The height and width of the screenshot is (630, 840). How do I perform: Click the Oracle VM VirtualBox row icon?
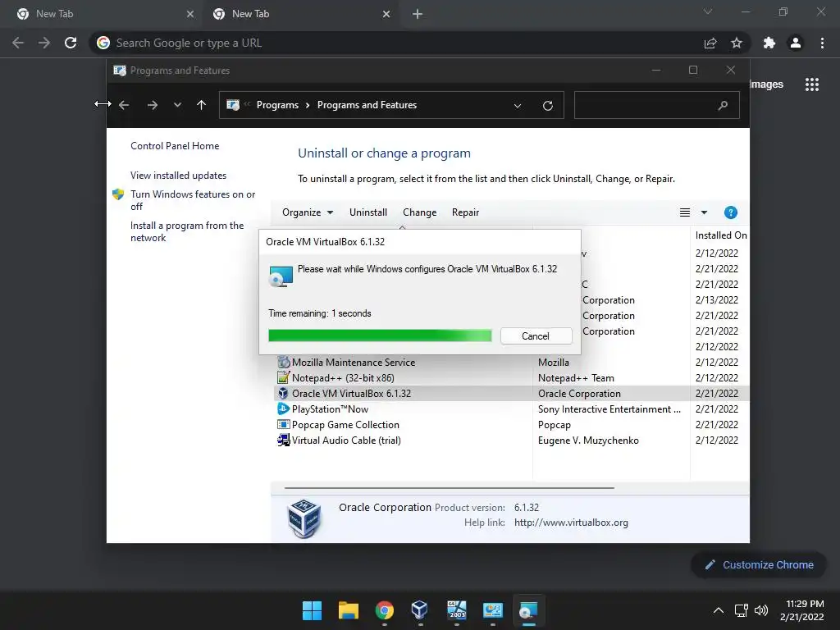tap(283, 393)
